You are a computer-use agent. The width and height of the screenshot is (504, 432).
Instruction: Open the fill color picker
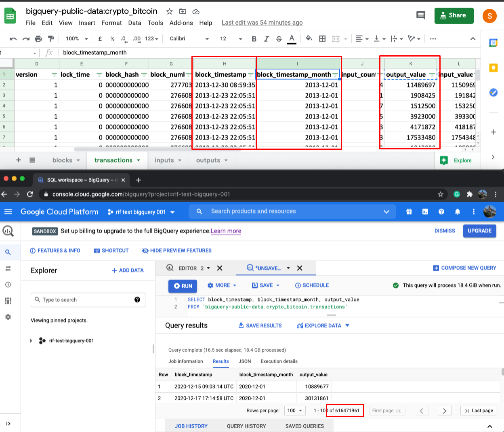click(x=309, y=38)
